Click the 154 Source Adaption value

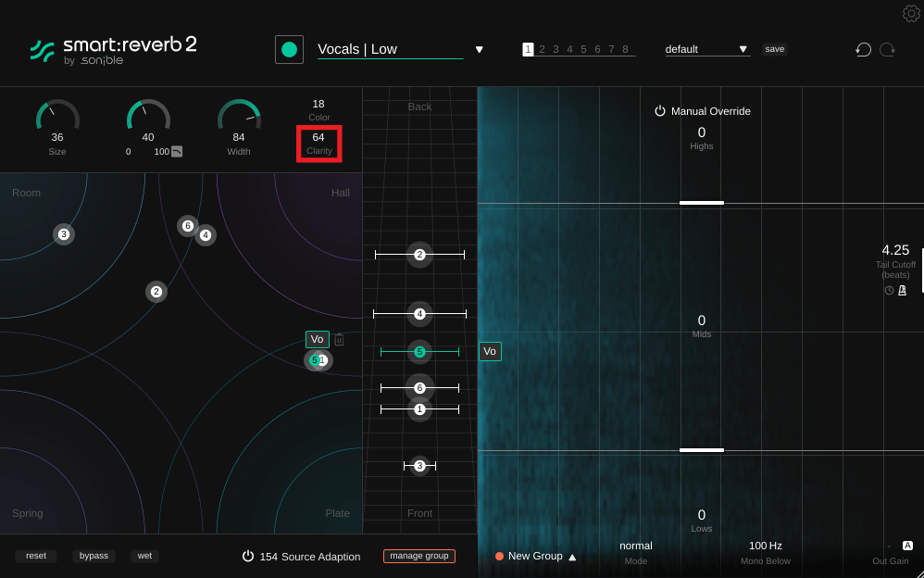tap(268, 556)
